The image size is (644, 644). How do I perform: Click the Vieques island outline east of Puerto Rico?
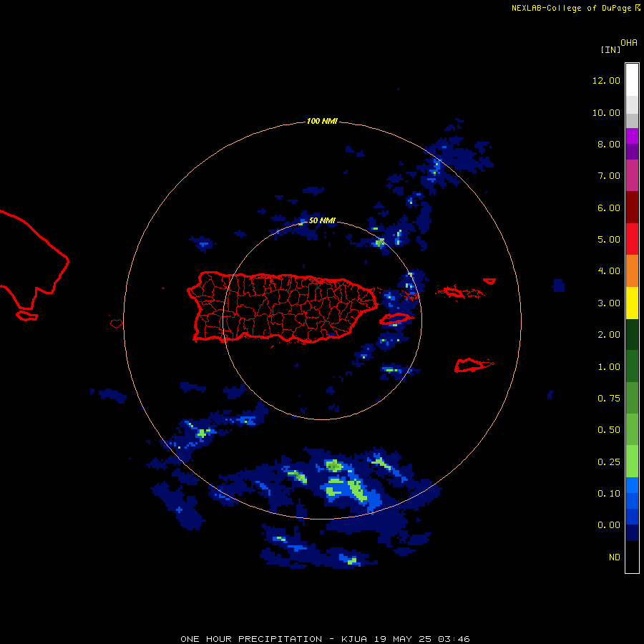[394, 318]
